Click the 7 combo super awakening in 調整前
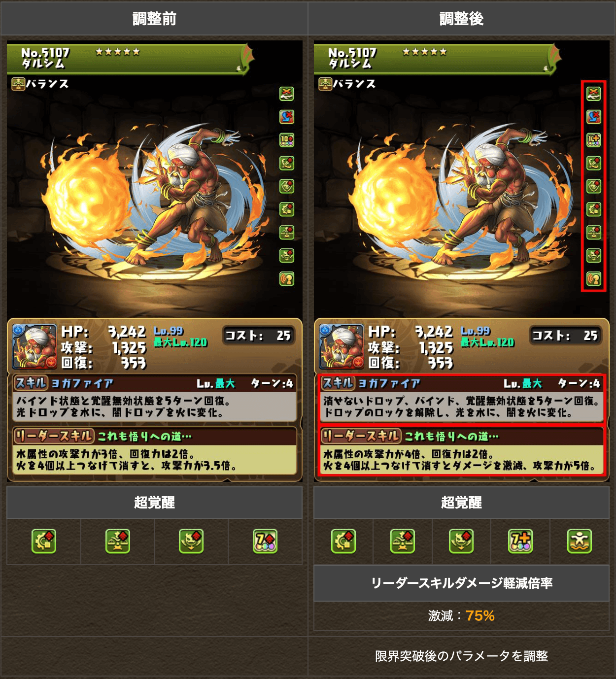 (265, 541)
